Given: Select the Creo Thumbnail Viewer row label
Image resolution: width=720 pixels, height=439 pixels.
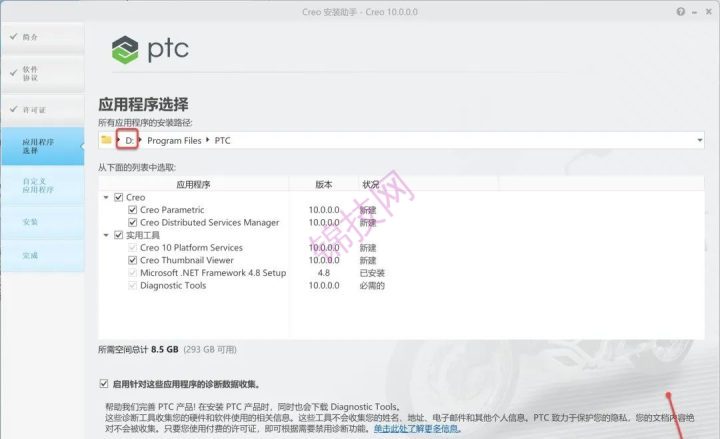Looking at the screenshot, I should pyautogui.click(x=187, y=260).
